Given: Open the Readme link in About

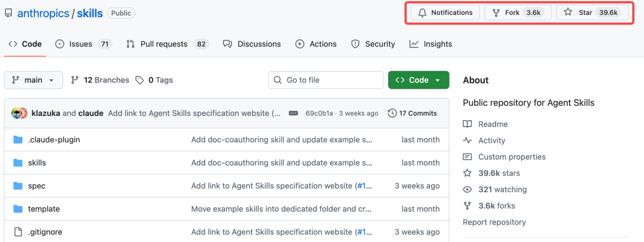Looking at the screenshot, I should tap(493, 124).
